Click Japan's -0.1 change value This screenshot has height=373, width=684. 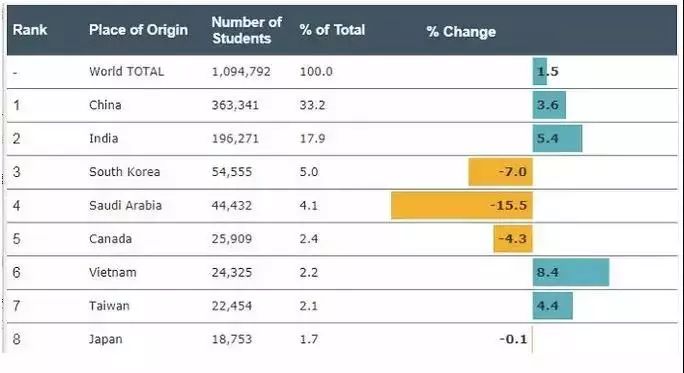coord(513,339)
